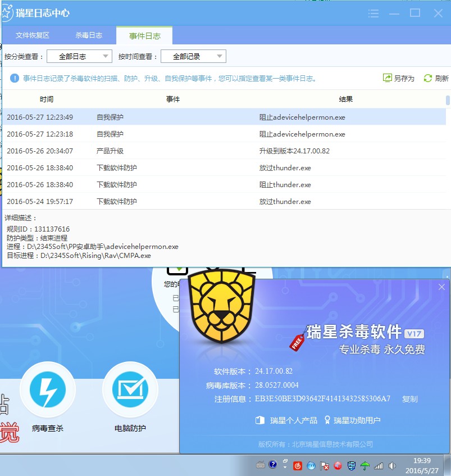
Task: Click the 结果 column header
Action: [346, 99]
